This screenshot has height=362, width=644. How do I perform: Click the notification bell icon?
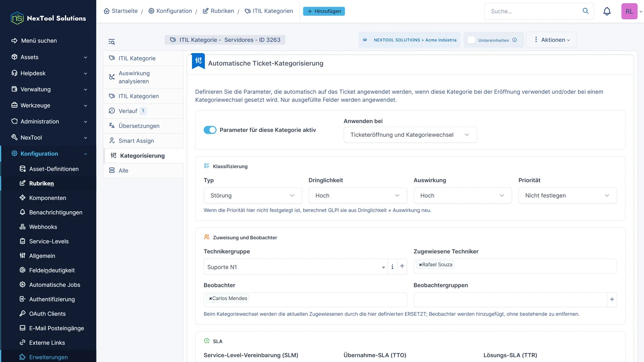click(x=607, y=11)
